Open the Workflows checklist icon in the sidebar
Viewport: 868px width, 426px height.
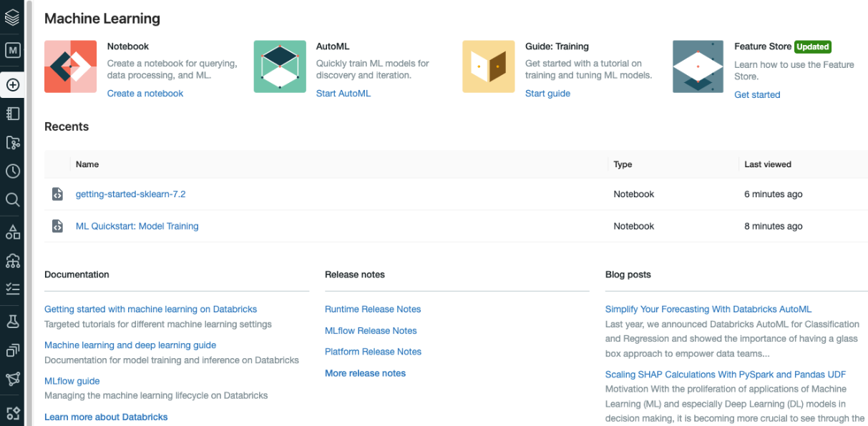pyautogui.click(x=12, y=289)
